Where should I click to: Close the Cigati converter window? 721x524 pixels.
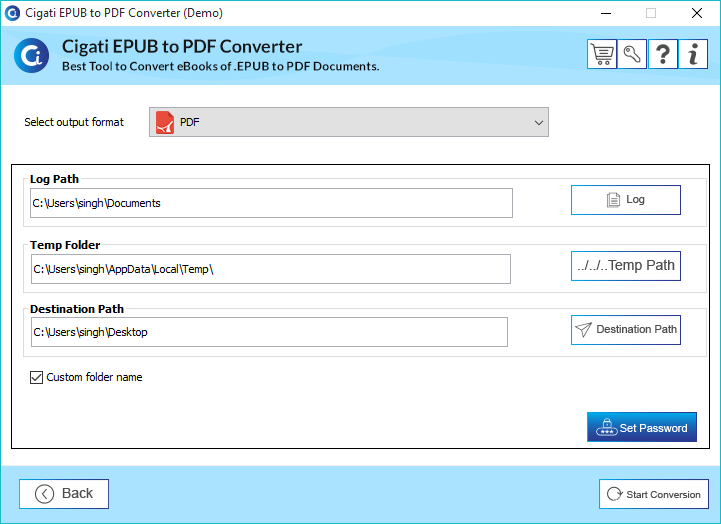[697, 13]
